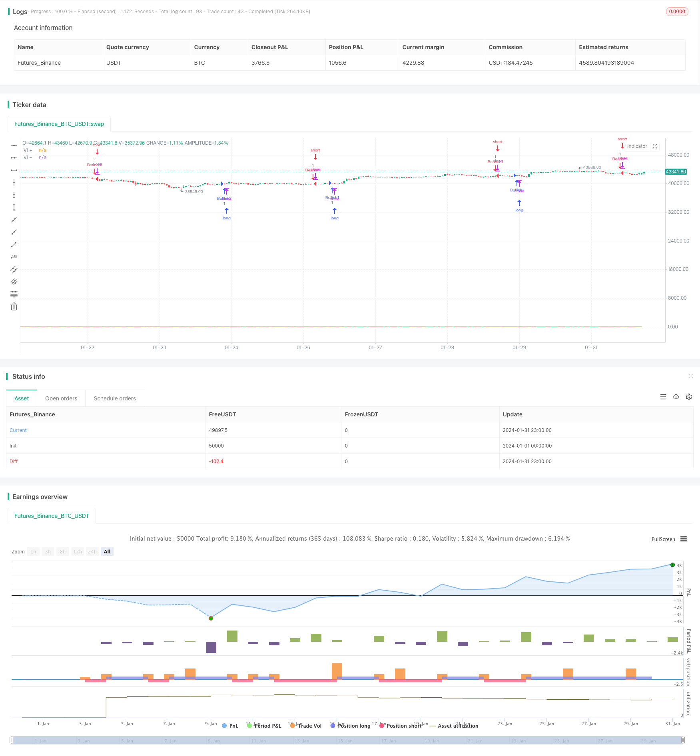Image resolution: width=700 pixels, height=756 pixels.
Task: Select the parallel channel drawing tool
Action: [14, 269]
